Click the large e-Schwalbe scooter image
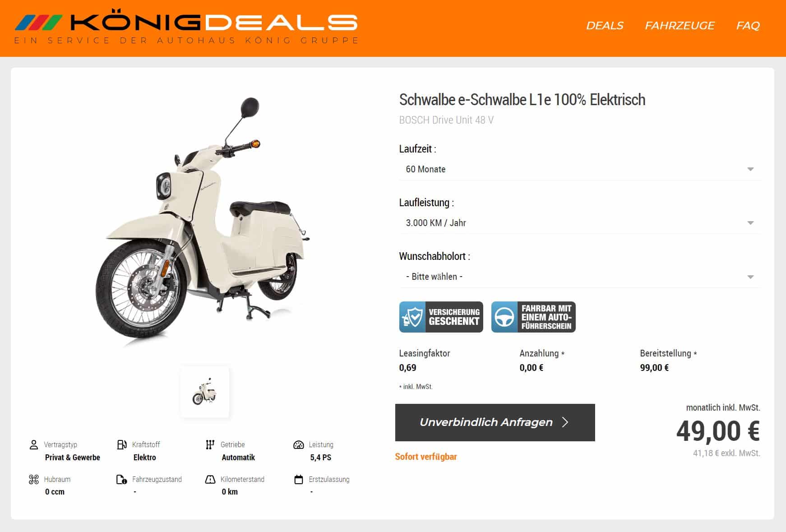786x532 pixels. 203,221
